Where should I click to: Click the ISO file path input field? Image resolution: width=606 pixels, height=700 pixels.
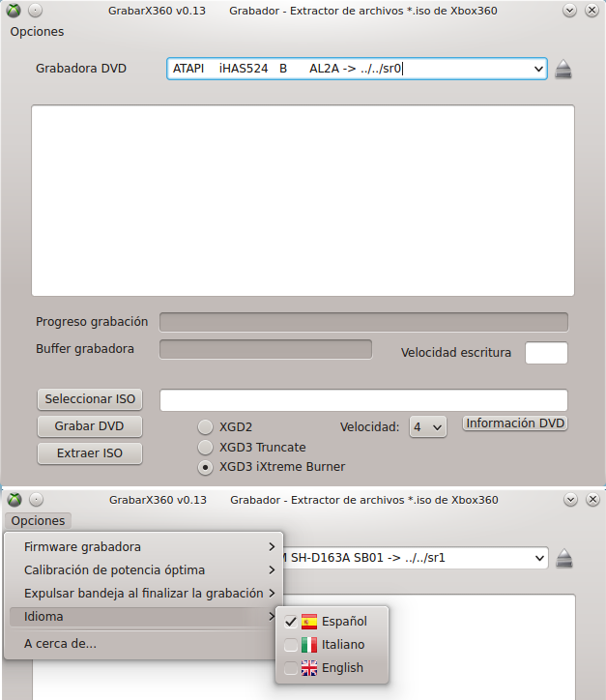pos(363,400)
